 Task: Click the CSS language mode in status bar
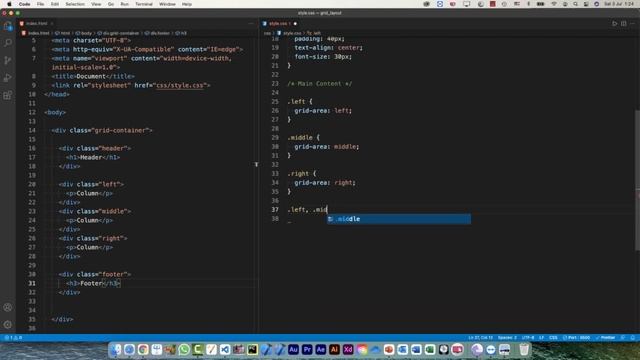[553, 338]
